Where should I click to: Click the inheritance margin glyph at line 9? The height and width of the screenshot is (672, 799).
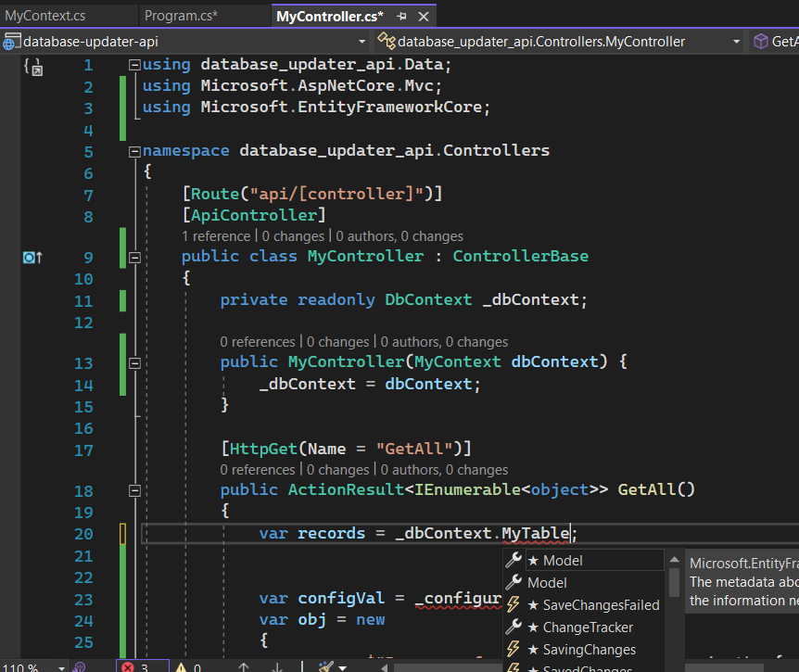[33, 258]
